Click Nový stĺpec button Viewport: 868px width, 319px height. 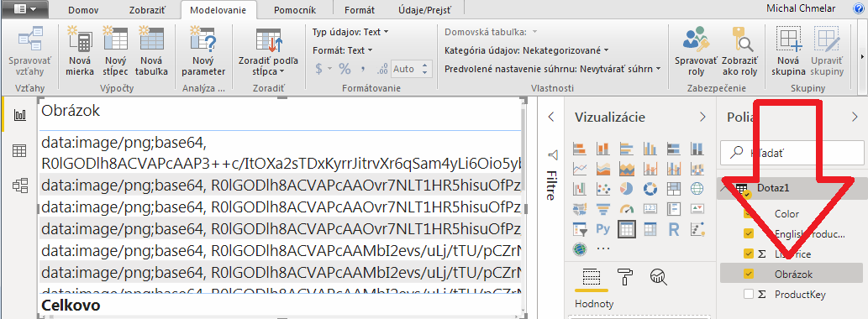(x=116, y=51)
